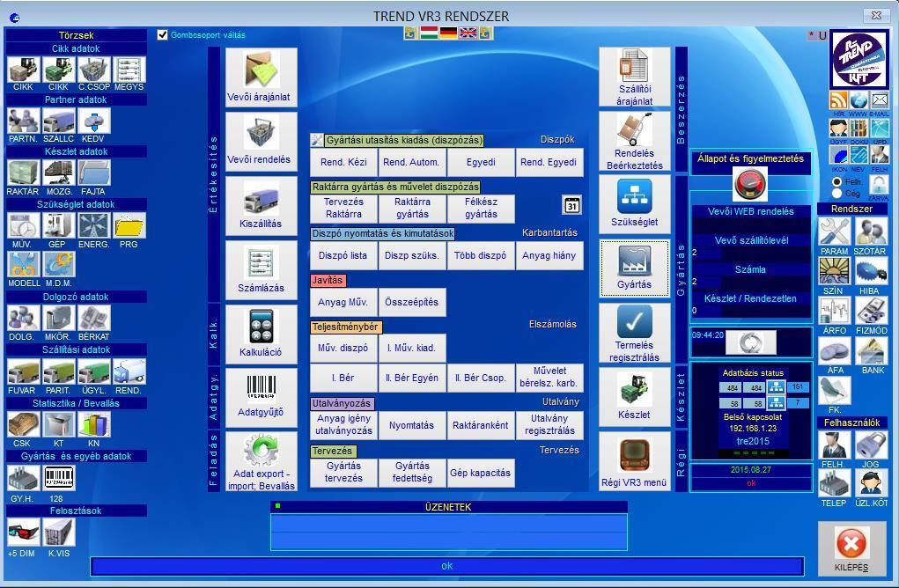The width and height of the screenshot is (899, 588).
Task: Switch language using the German flag
Action: tap(448, 33)
